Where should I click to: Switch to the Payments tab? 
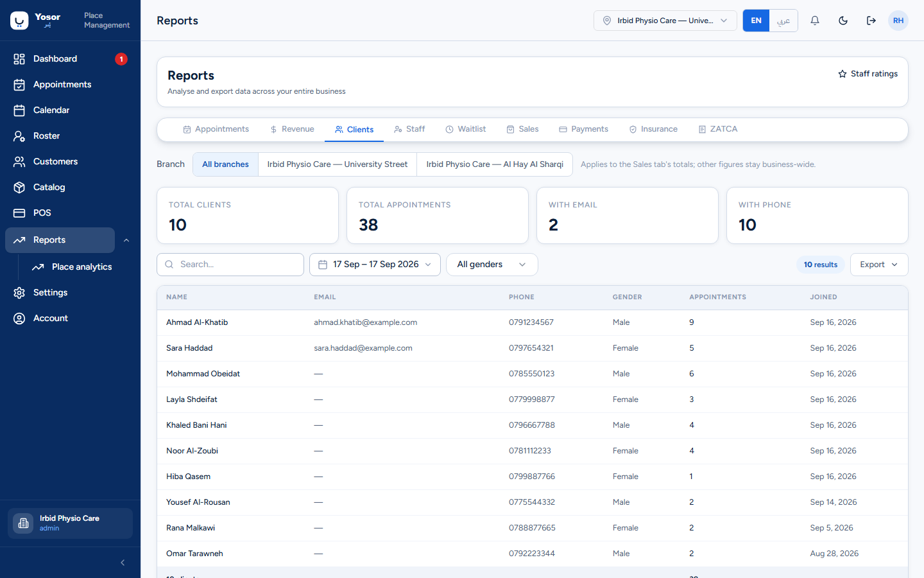point(583,129)
